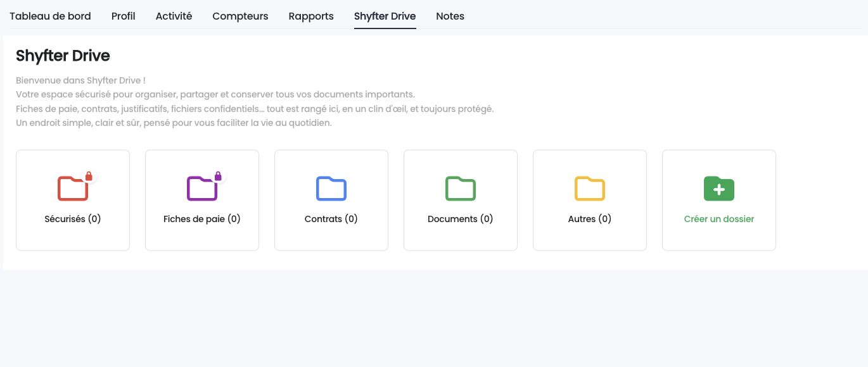Switch to the Tableau de bord tab
Image resolution: width=868 pixels, height=367 pixels.
(50, 16)
